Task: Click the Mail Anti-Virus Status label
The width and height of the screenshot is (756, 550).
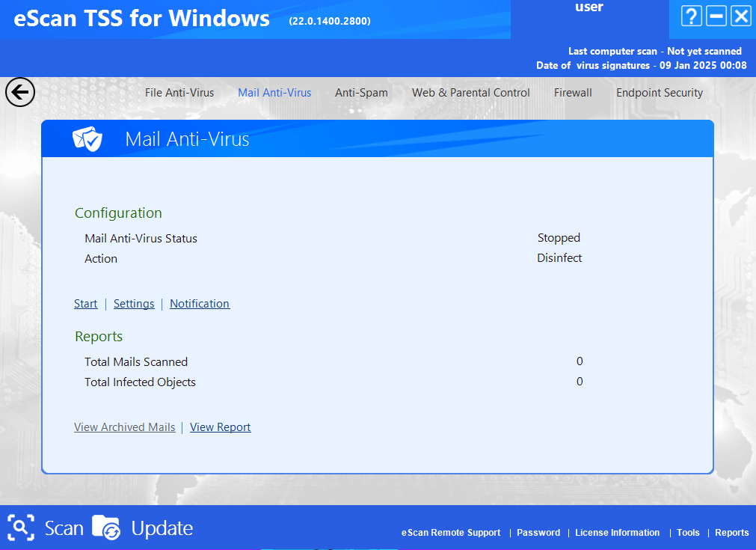Action: (x=141, y=238)
